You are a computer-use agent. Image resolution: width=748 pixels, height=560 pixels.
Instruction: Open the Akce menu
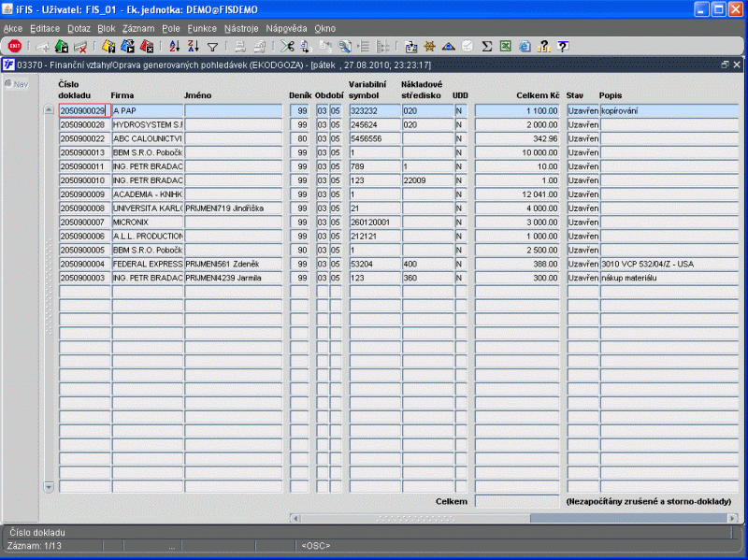[13, 29]
